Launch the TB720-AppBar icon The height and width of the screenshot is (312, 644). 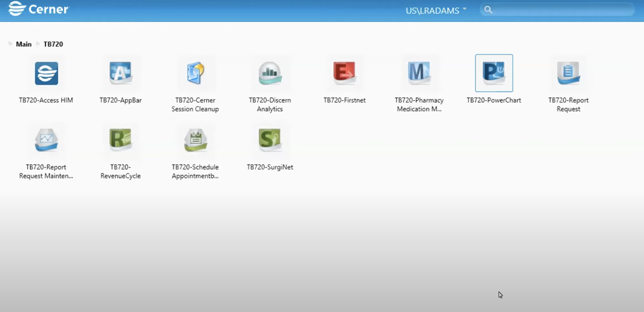tap(121, 73)
